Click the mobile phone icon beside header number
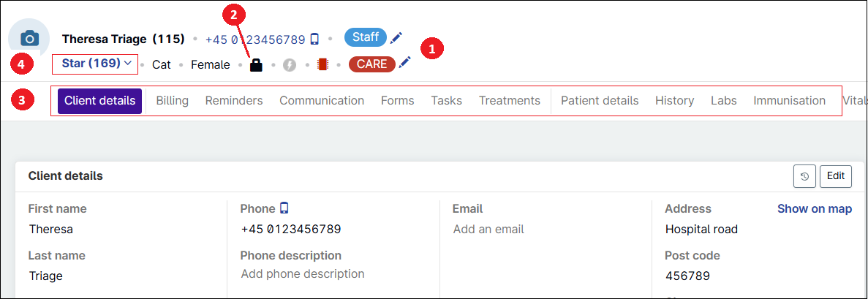Image resolution: width=868 pixels, height=299 pixels. click(314, 39)
